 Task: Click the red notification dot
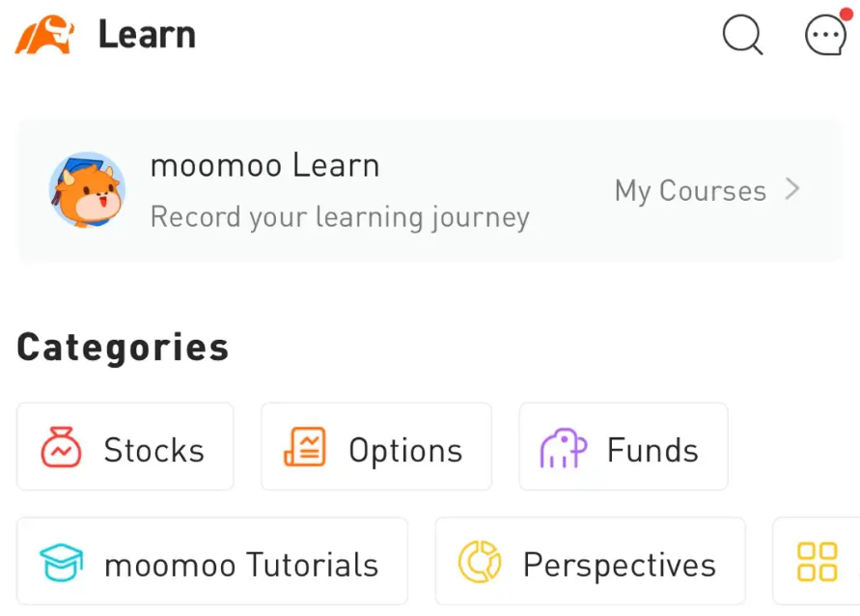tap(846, 14)
